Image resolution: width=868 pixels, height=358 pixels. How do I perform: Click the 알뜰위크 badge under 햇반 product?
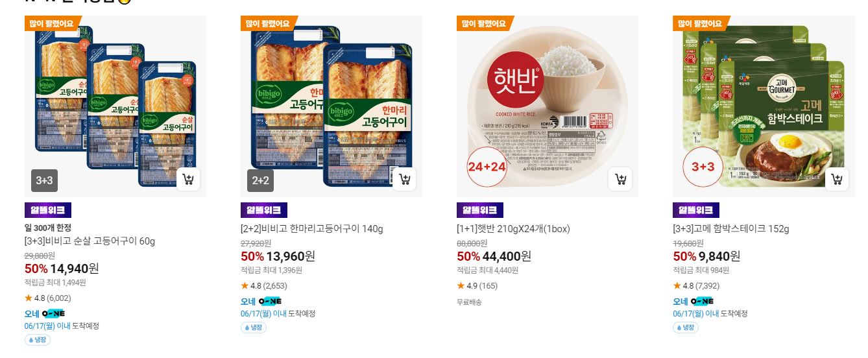480,210
